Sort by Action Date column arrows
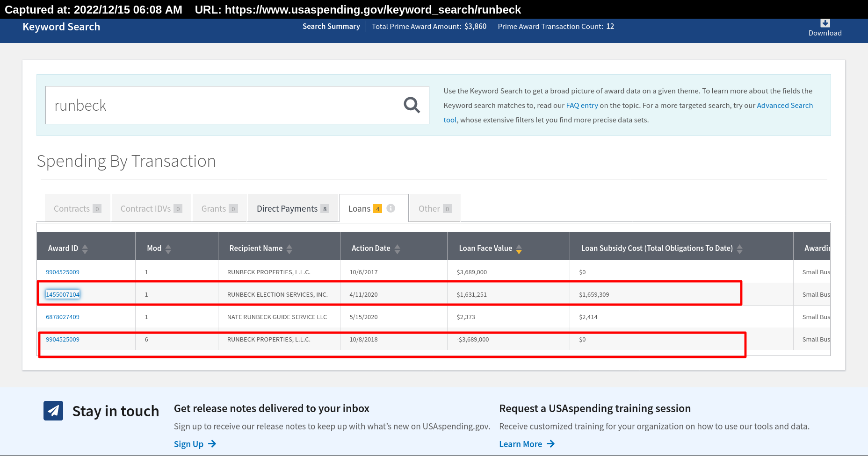The width and height of the screenshot is (868, 456). (398, 249)
